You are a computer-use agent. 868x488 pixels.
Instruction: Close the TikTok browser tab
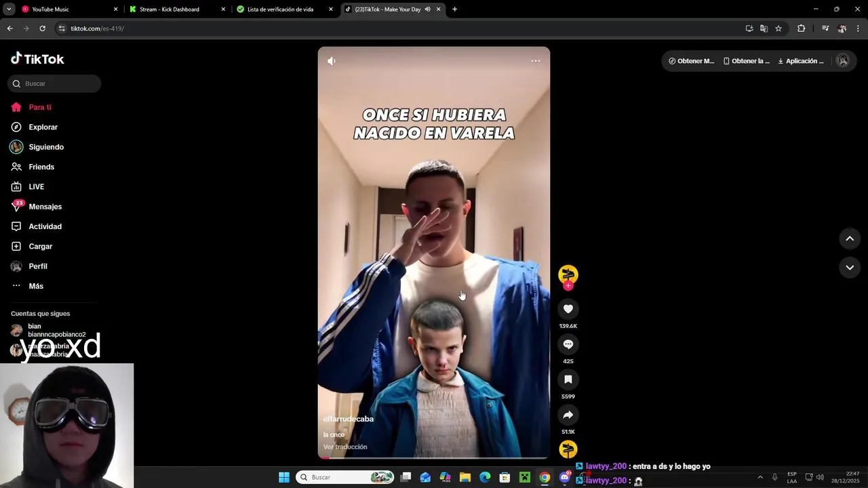[438, 9]
